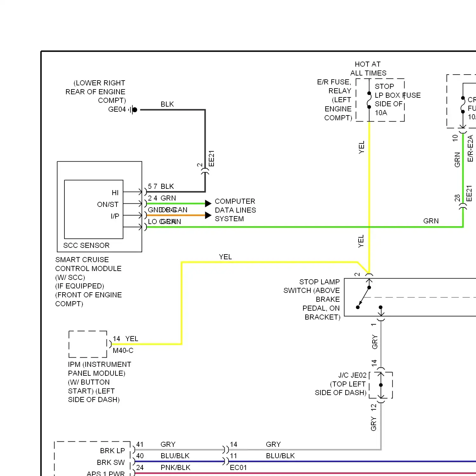
Task: Click the "BRK SW" terminal label
Action: [x=111, y=462]
